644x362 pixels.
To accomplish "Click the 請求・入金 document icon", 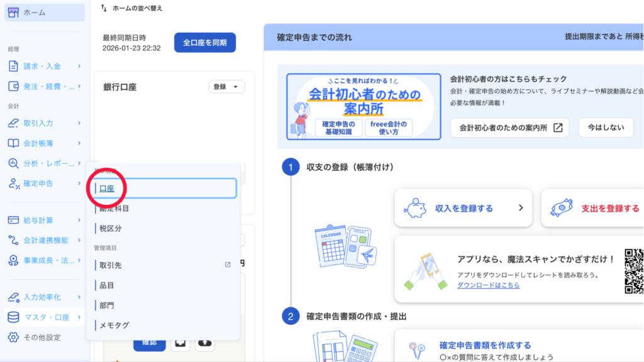I will pos(14,66).
